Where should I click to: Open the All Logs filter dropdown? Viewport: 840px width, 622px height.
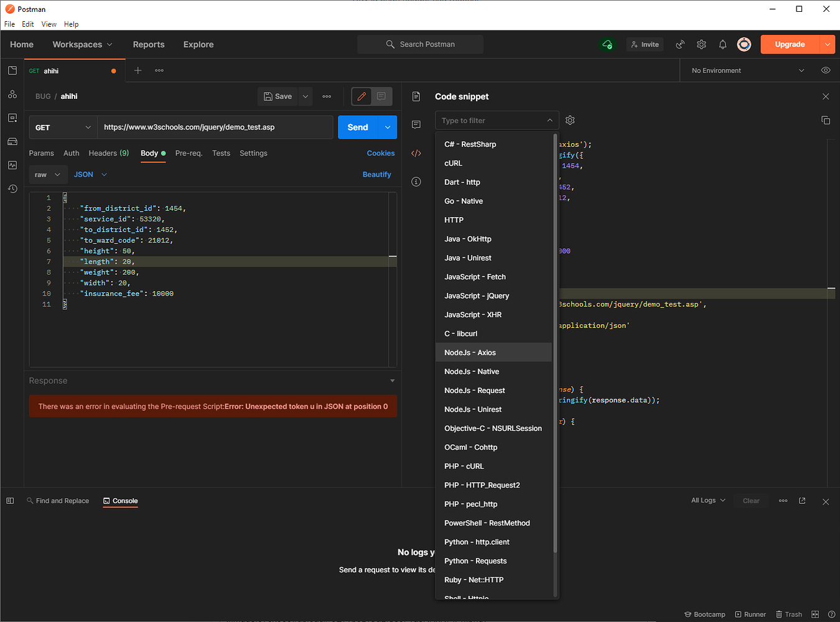[x=707, y=500]
